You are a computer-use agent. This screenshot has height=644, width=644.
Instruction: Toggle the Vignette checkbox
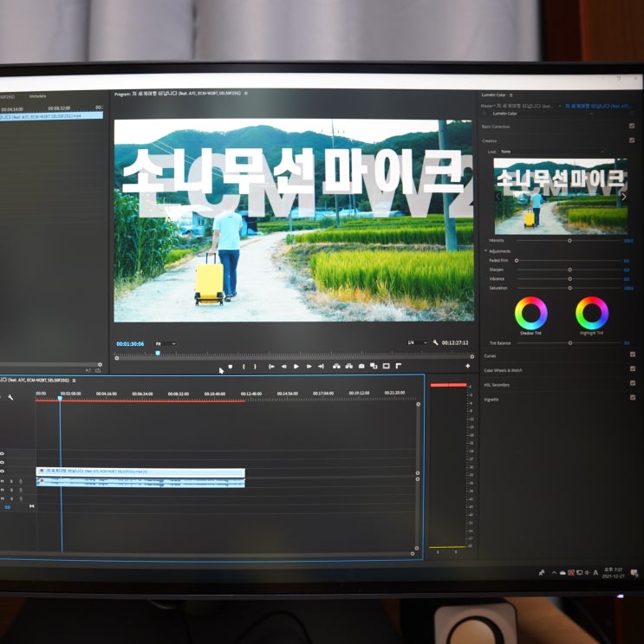tap(633, 398)
